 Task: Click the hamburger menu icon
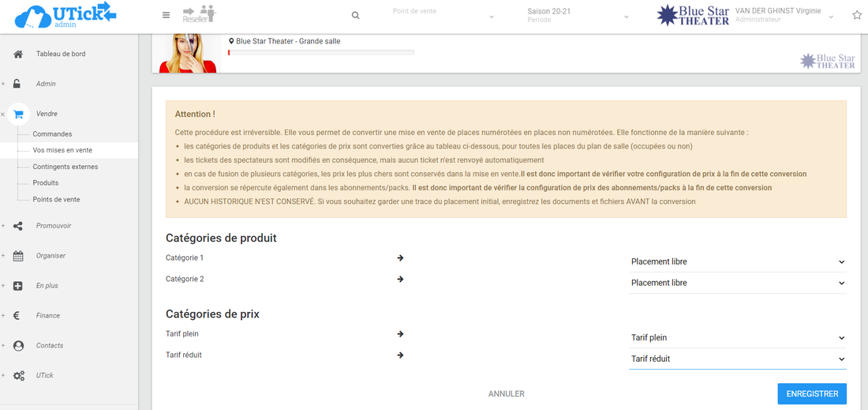click(x=166, y=15)
